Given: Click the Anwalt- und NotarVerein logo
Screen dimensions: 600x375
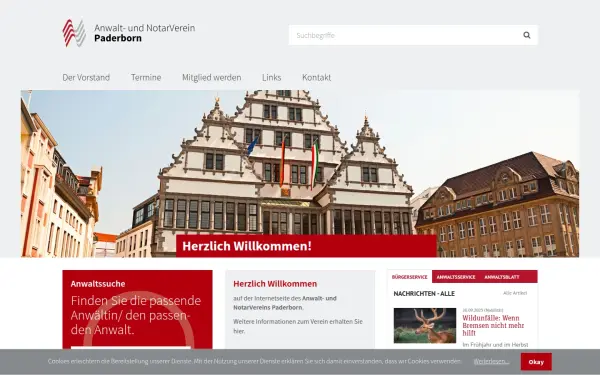Looking at the screenshot, I should tap(74, 33).
